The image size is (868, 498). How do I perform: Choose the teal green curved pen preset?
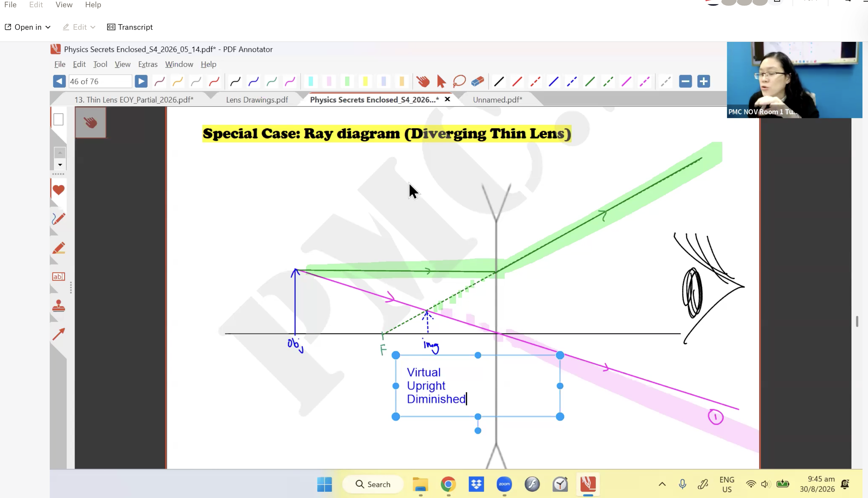tap(272, 82)
